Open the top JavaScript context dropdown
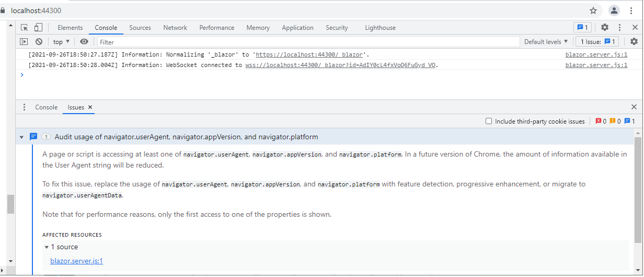The image size is (644, 277). 61,42
